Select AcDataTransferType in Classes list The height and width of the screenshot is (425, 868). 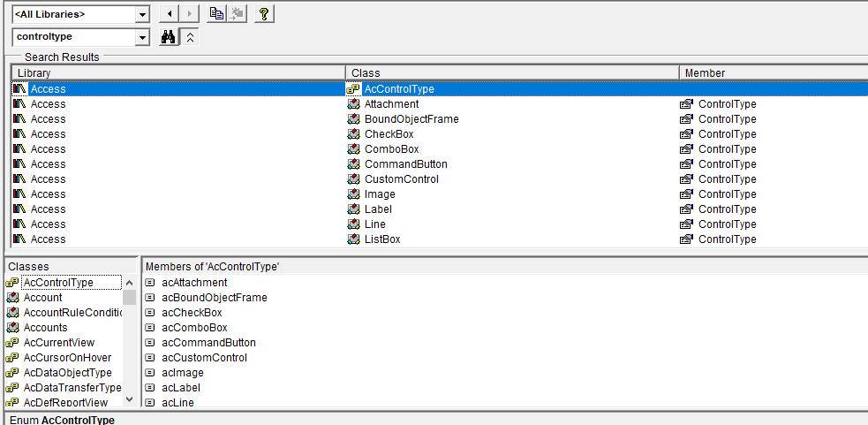point(72,387)
